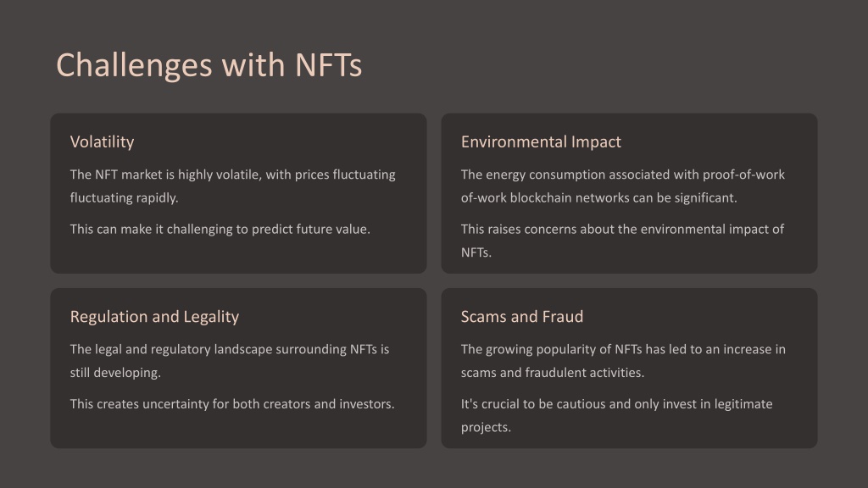
Task: Select the 'challenging to predict future value' sentence
Action: (220, 229)
